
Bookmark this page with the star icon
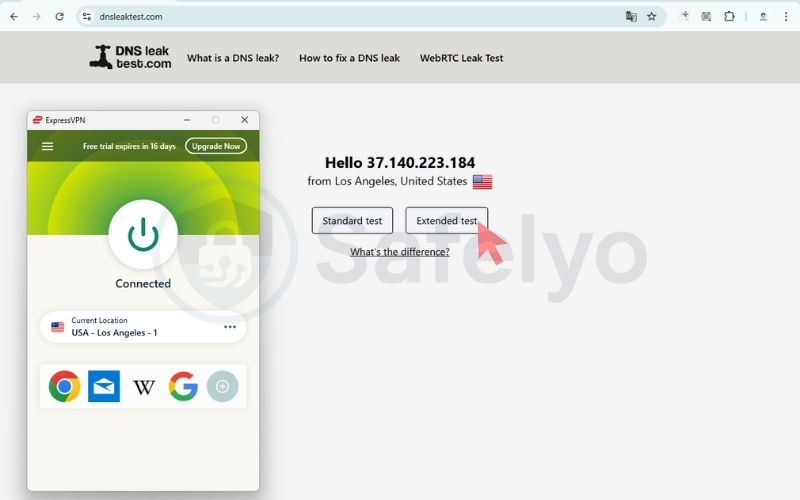[x=652, y=16]
